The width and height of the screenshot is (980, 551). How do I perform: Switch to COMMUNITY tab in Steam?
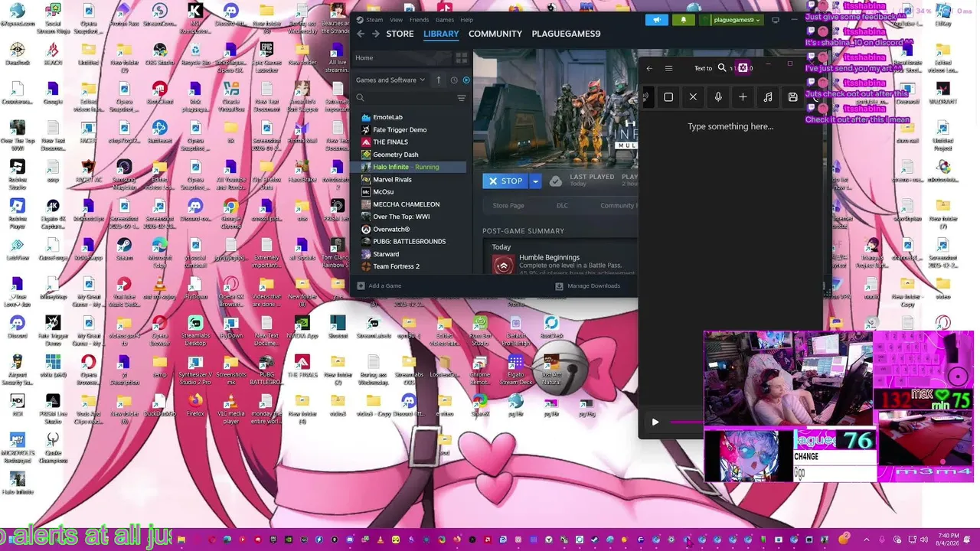pyautogui.click(x=495, y=34)
